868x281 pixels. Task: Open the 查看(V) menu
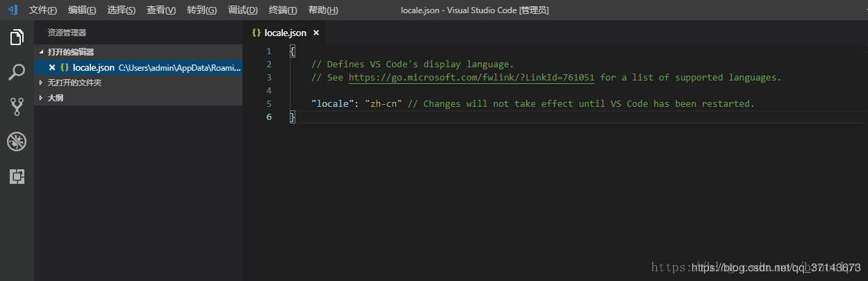pos(161,10)
